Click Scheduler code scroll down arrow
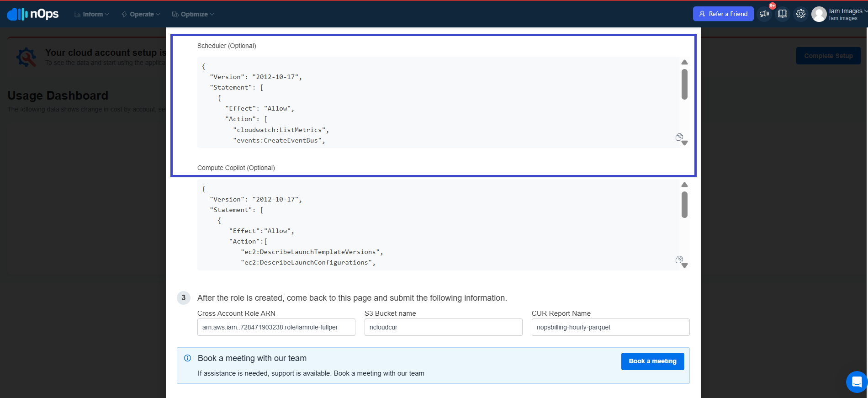868x398 pixels. point(684,143)
